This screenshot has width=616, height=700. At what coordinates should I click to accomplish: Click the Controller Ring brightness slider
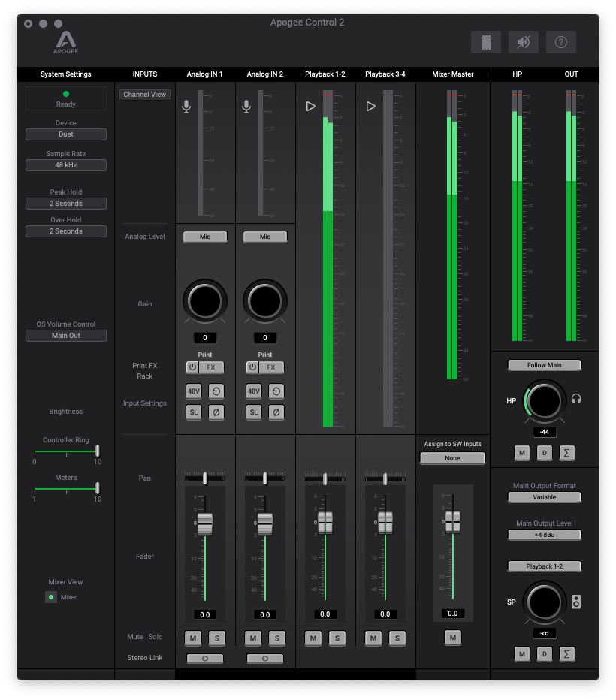66,451
